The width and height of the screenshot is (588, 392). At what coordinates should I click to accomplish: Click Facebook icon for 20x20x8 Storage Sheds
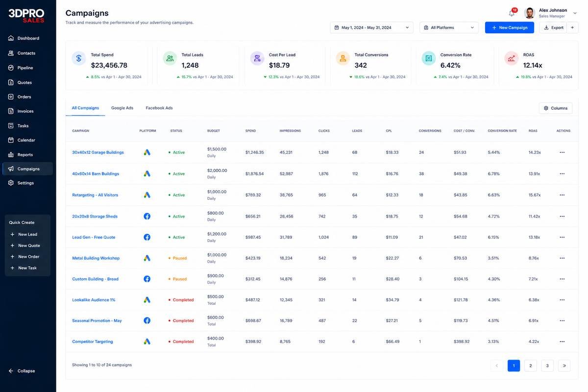tap(147, 216)
